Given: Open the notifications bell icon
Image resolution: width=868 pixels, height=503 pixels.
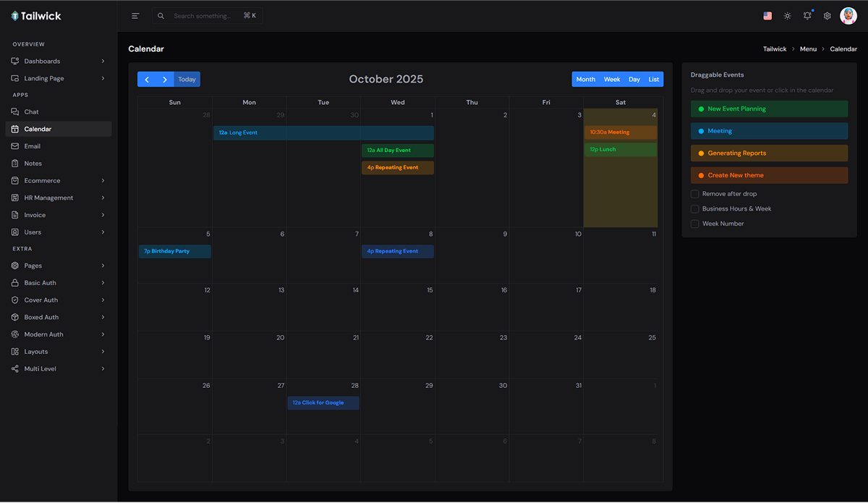Looking at the screenshot, I should click(807, 16).
